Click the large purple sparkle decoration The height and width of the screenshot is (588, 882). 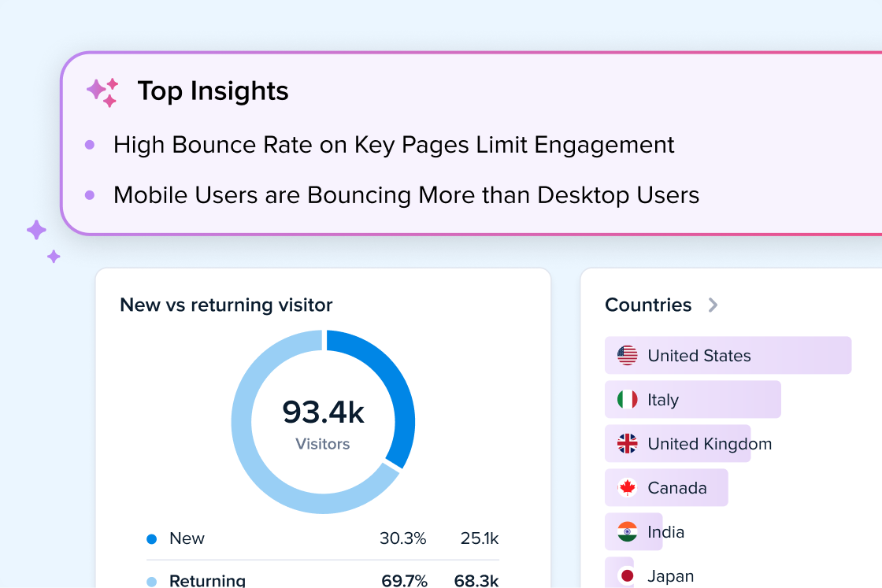pos(36,230)
